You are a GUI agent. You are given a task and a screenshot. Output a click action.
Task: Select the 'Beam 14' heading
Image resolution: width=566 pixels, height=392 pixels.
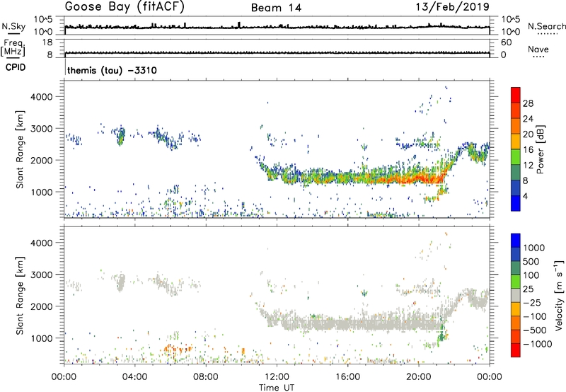[276, 8]
